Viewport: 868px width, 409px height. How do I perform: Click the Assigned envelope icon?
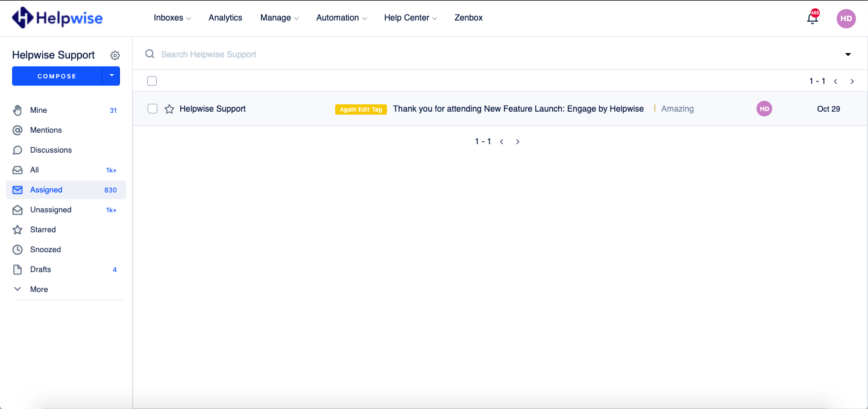(18, 190)
